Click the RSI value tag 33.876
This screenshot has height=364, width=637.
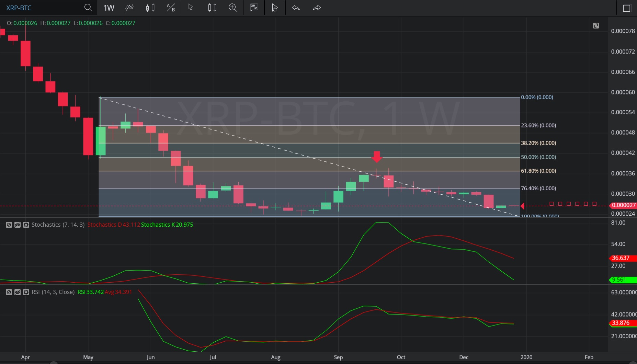pos(623,323)
